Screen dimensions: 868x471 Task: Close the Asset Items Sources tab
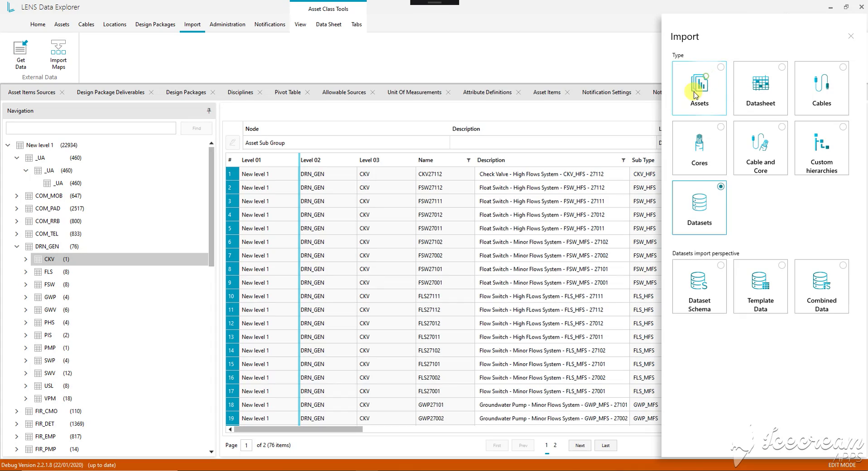pyautogui.click(x=62, y=92)
